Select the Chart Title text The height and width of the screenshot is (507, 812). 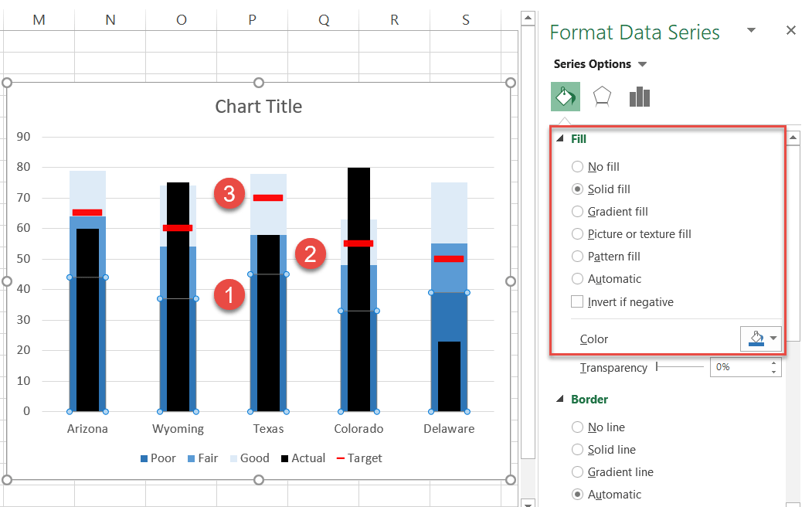coord(258,106)
